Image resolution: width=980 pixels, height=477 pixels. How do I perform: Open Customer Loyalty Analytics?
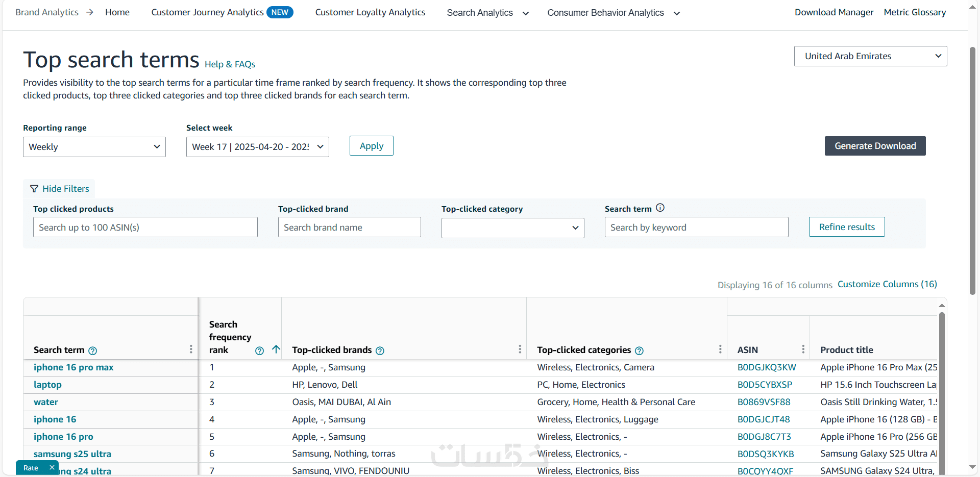[x=370, y=12]
